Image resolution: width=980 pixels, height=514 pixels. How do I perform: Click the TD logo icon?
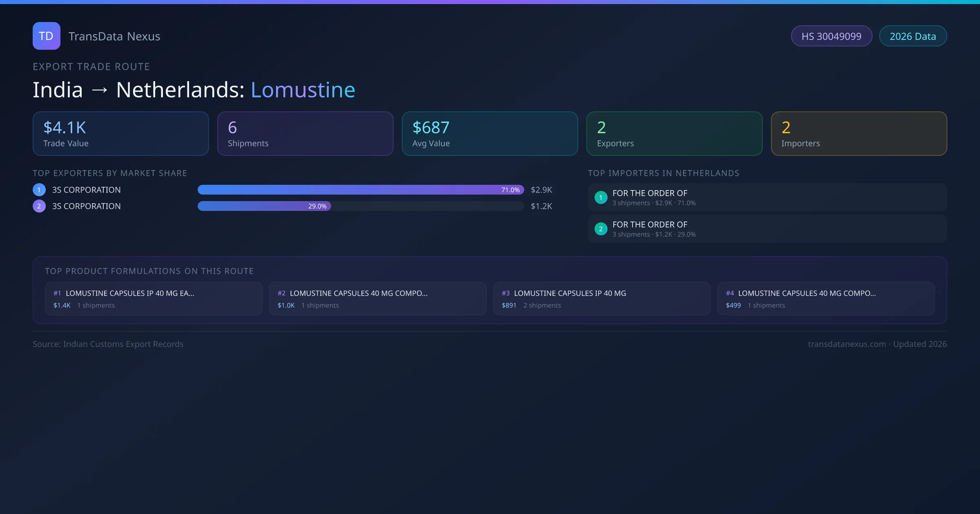(x=46, y=36)
